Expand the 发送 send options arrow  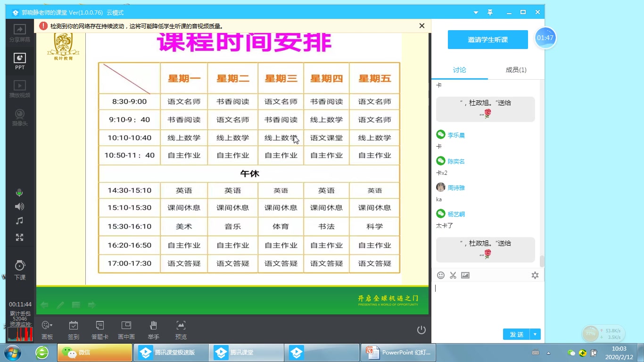click(535, 334)
